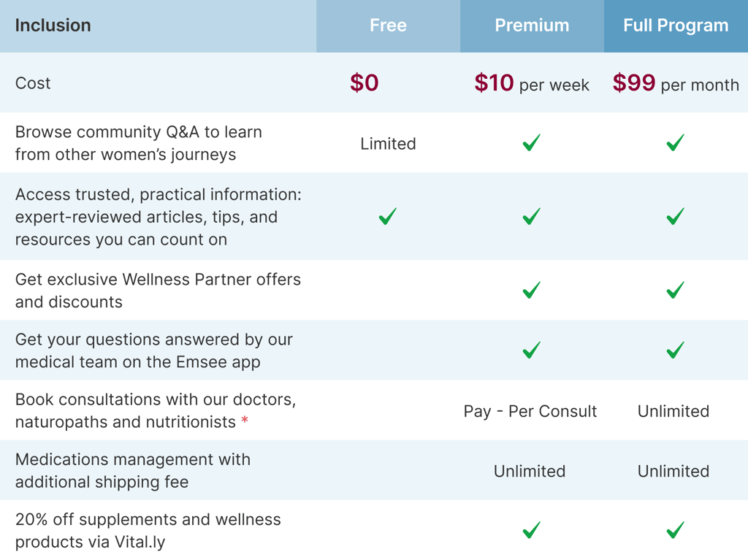Click the Full Program checkmark for community Q&A
748x560 pixels.
(676, 142)
